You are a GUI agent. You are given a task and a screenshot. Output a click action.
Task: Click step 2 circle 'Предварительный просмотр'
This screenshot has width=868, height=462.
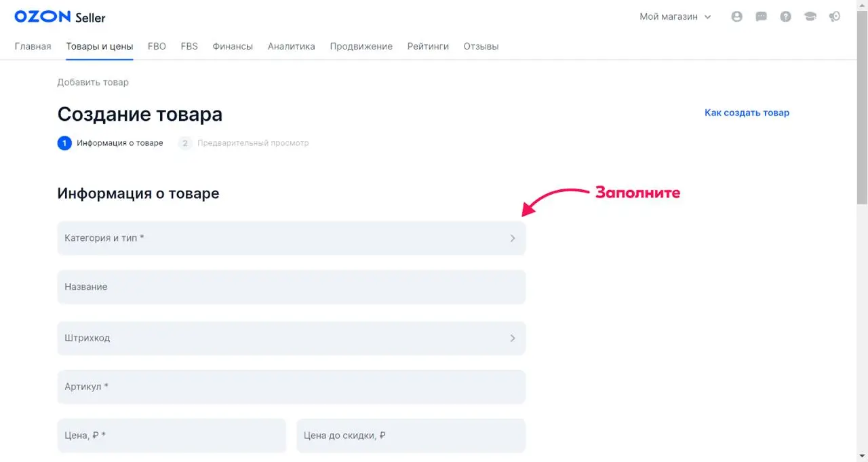pyautogui.click(x=185, y=143)
